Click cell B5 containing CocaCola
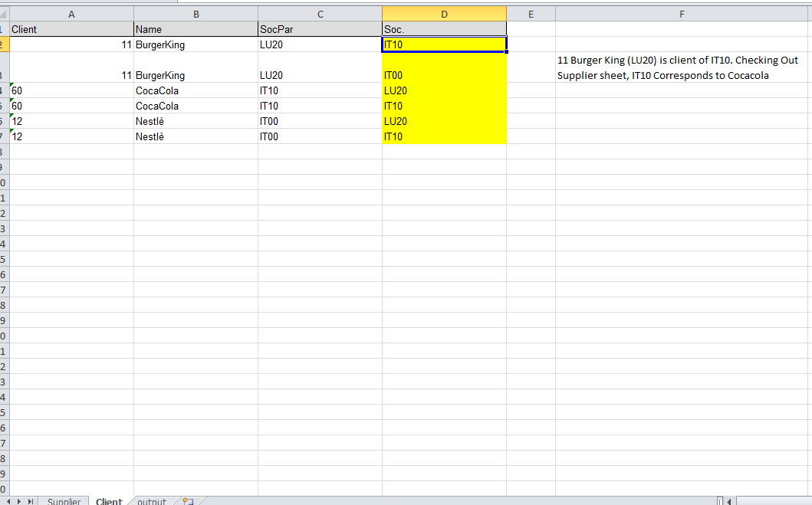Screen dimensions: 812x505 196,106
